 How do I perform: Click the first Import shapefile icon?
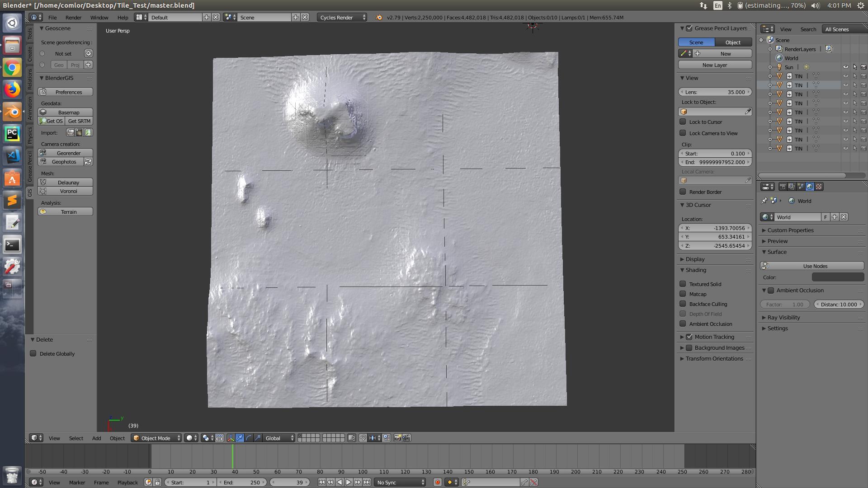[71, 132]
